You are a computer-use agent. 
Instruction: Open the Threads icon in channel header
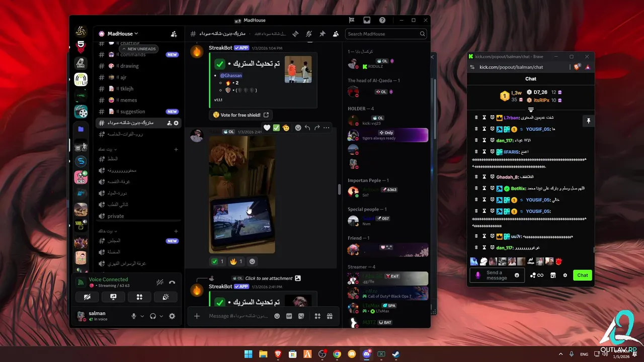(296, 34)
